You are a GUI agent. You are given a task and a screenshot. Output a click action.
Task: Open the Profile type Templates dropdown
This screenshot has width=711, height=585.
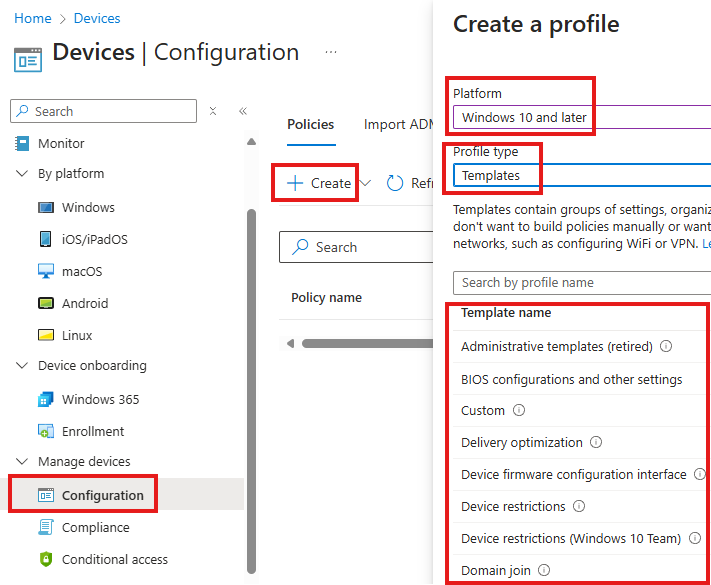click(582, 175)
